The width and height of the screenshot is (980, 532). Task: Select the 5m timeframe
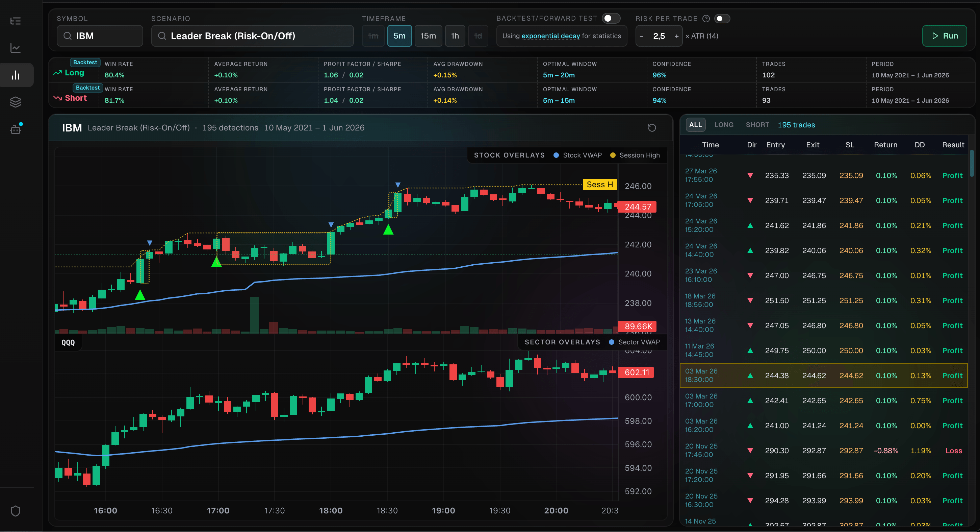coord(399,36)
